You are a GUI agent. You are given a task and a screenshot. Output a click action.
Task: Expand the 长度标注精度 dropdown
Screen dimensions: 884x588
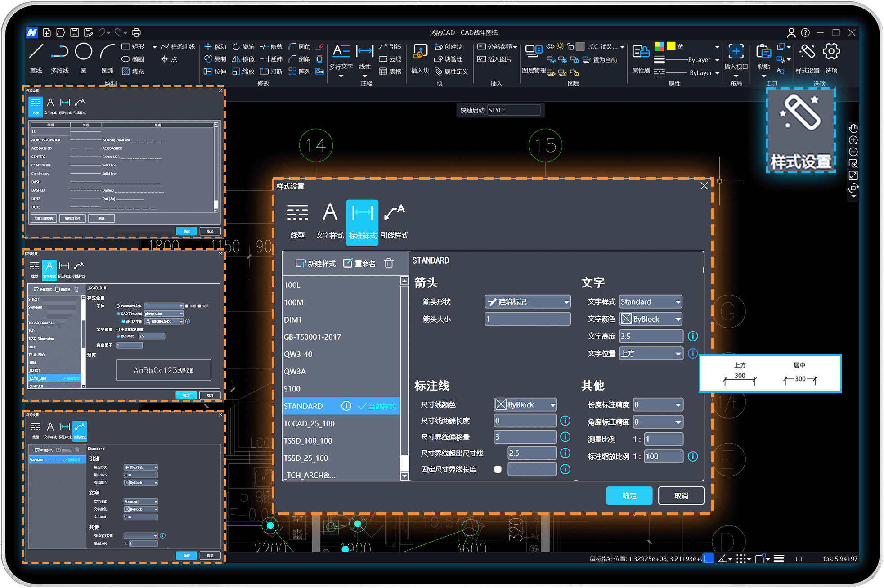click(658, 405)
